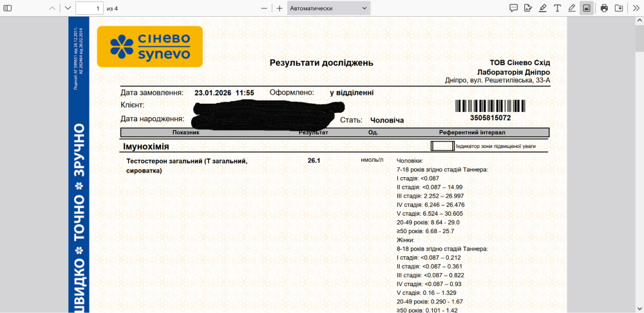Viewport: 644px width, 313px height.
Task: Click the vertical scrollbar thumb
Action: (x=640, y=40)
